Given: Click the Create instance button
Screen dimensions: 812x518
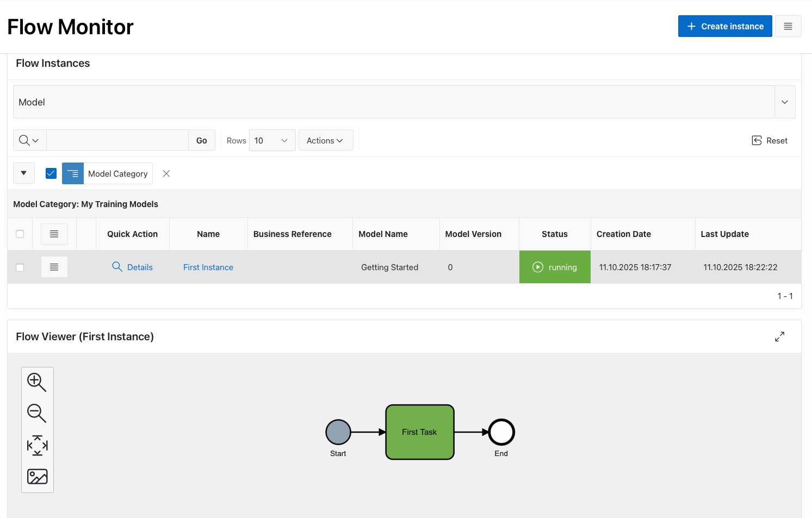Looking at the screenshot, I should click(x=724, y=26).
